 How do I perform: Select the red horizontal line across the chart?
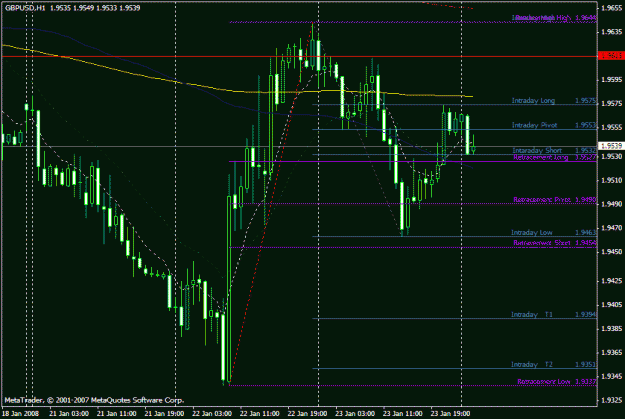click(x=299, y=57)
